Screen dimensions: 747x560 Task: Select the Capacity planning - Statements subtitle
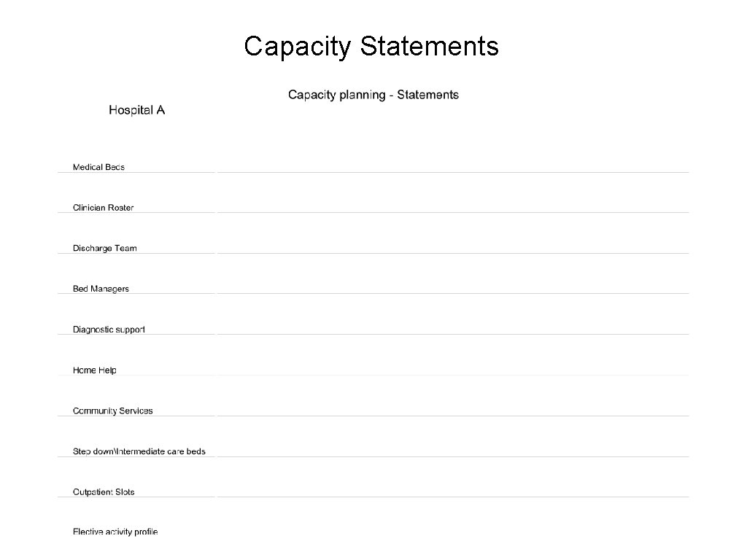click(373, 95)
